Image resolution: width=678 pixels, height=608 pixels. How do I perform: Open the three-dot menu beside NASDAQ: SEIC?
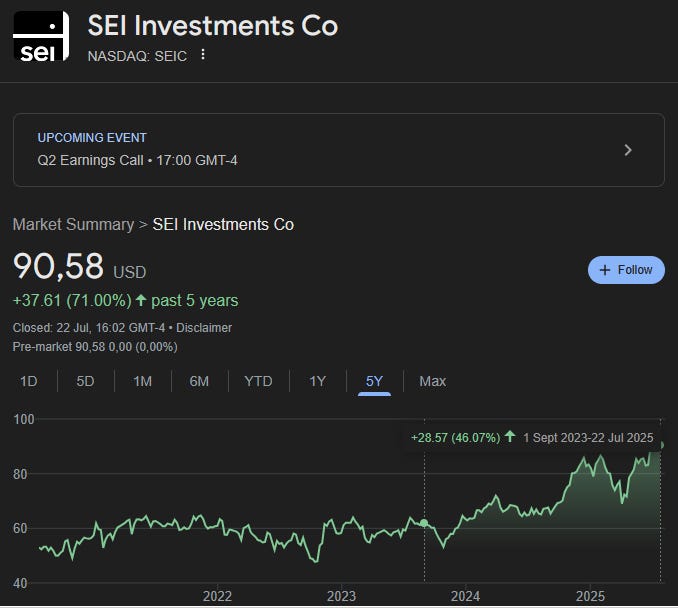[x=203, y=55]
